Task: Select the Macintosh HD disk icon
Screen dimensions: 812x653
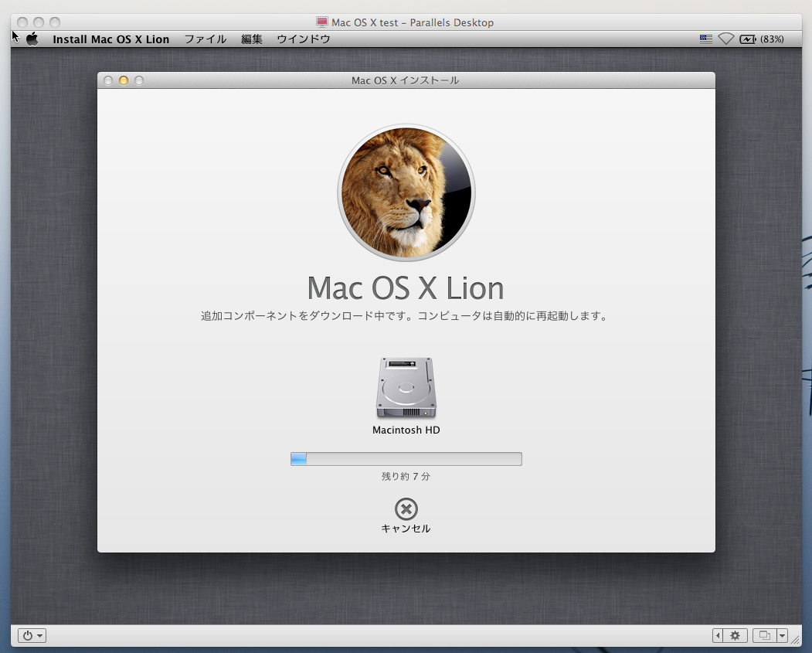Action: [x=406, y=389]
